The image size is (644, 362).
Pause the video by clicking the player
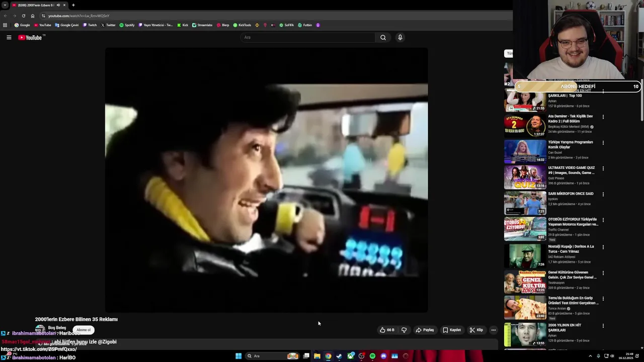coord(266,180)
